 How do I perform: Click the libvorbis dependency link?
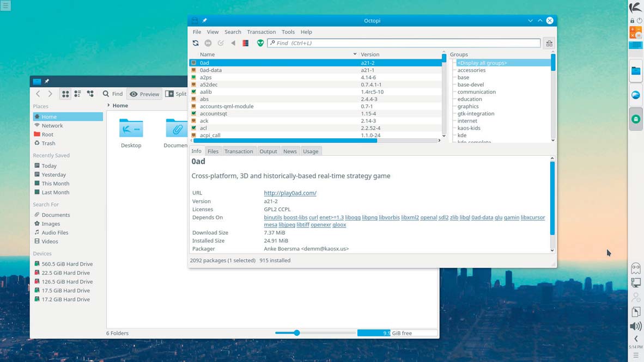tap(389, 218)
